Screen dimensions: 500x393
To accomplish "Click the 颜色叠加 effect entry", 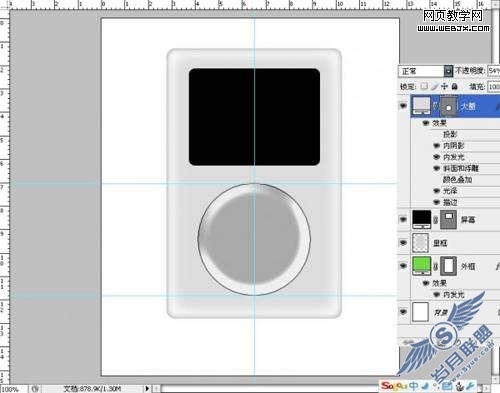I will (457, 180).
